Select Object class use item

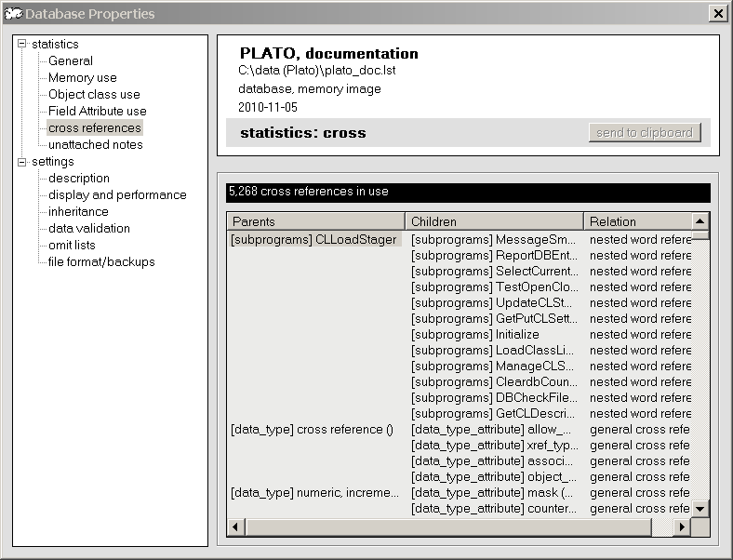[x=94, y=95]
